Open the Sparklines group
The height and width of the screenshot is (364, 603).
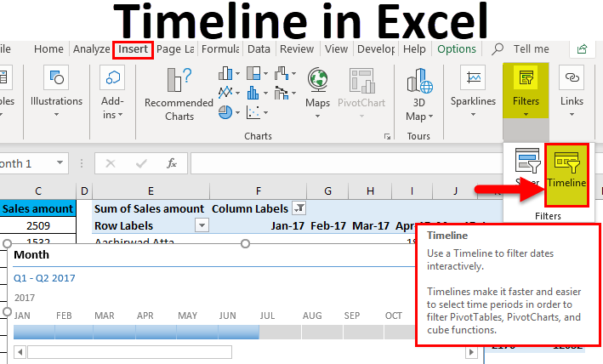point(473,92)
